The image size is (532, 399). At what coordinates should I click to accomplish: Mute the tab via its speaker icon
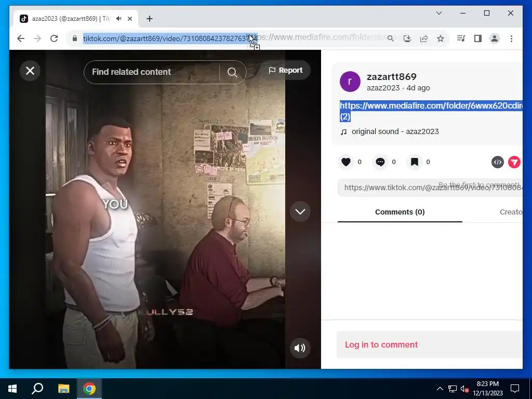(119, 19)
